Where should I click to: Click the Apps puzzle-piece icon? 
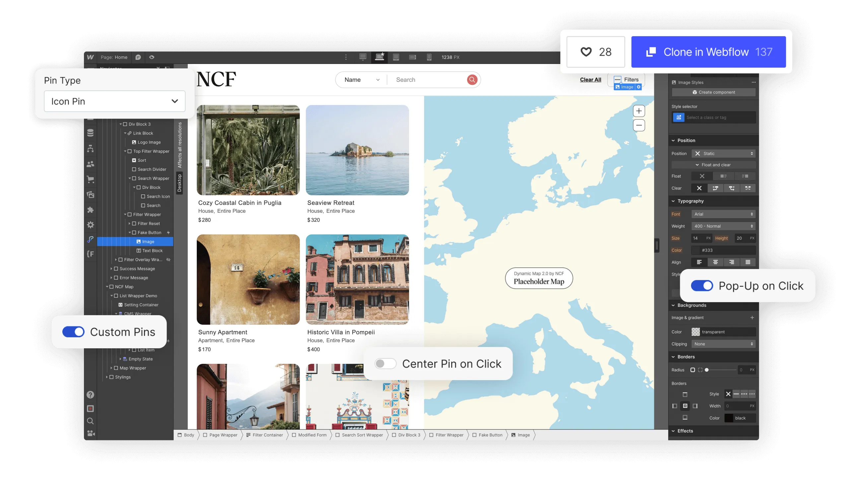(90, 210)
